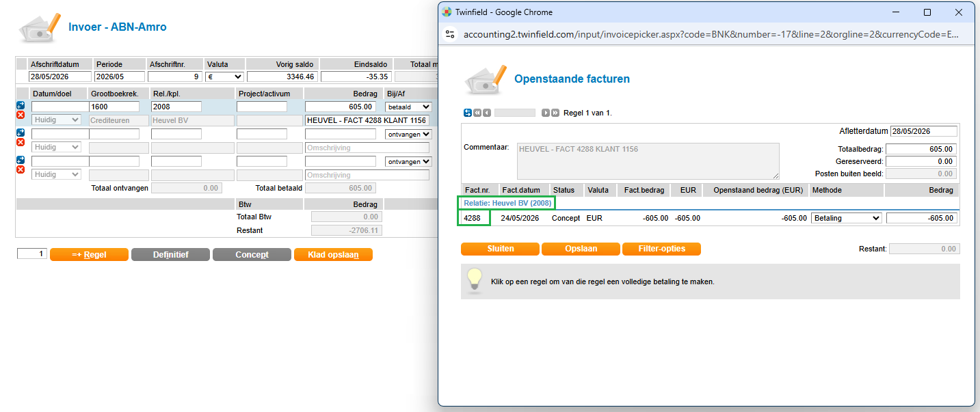Minimize the Twinfield Chrome window

pos(896,12)
